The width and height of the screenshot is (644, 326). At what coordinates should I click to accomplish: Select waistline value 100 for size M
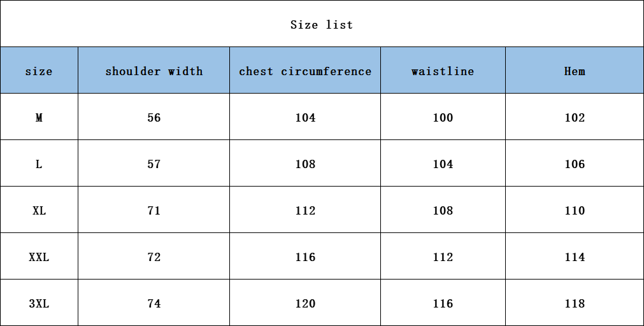443,118
